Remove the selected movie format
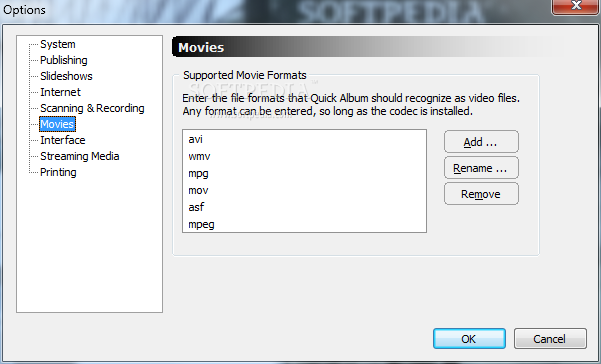 coord(481,194)
